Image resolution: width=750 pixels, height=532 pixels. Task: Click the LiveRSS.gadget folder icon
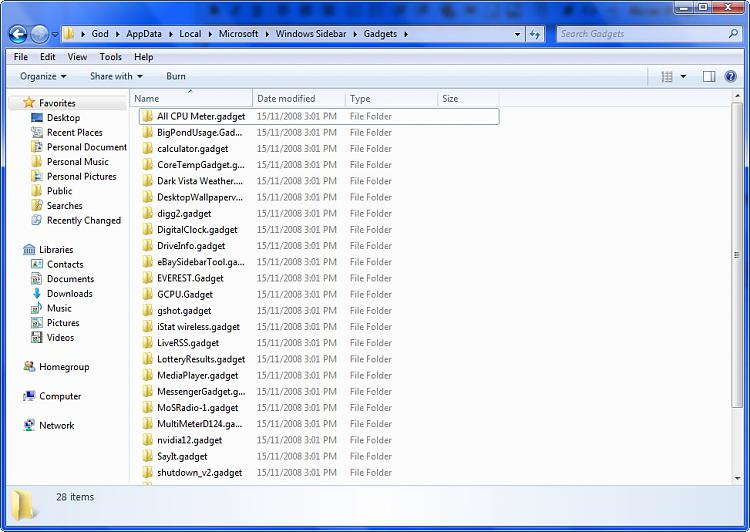148,343
